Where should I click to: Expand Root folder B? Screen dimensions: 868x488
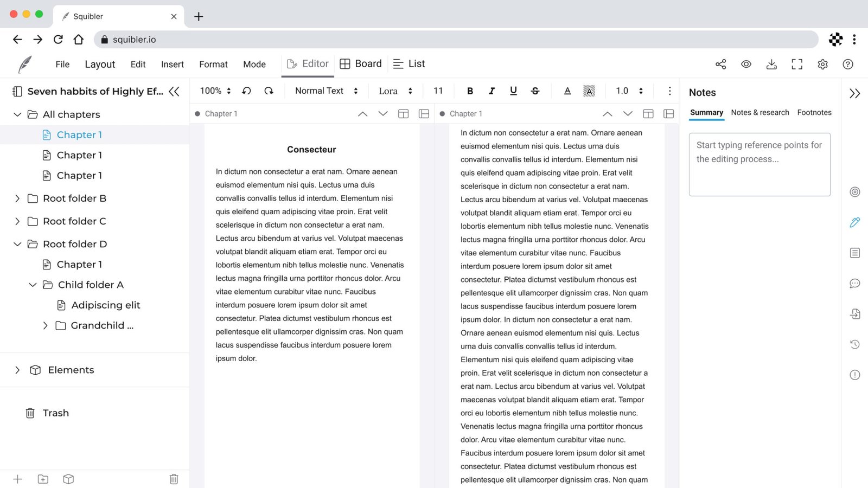tap(17, 198)
